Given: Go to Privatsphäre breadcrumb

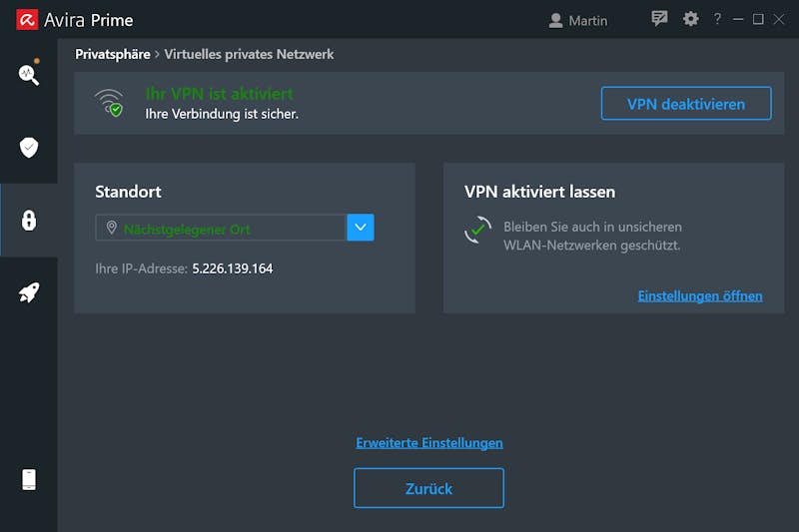Looking at the screenshot, I should pos(113,54).
